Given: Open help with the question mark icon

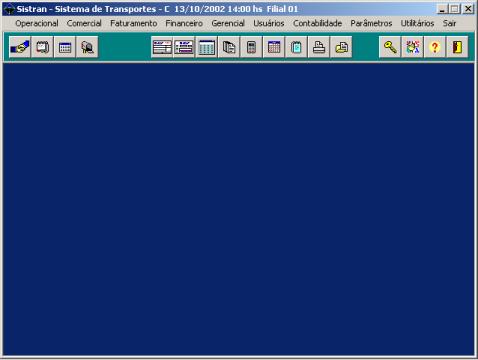Looking at the screenshot, I should (x=435, y=47).
